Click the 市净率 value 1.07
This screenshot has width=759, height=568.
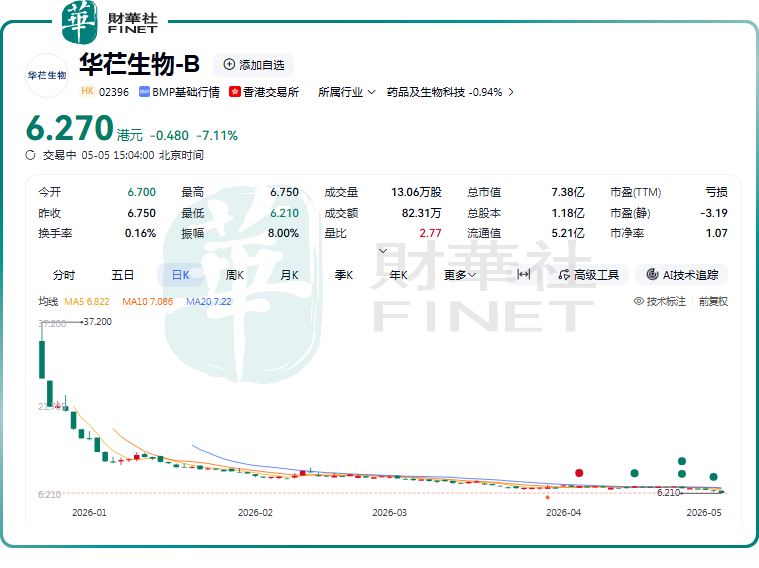716,233
